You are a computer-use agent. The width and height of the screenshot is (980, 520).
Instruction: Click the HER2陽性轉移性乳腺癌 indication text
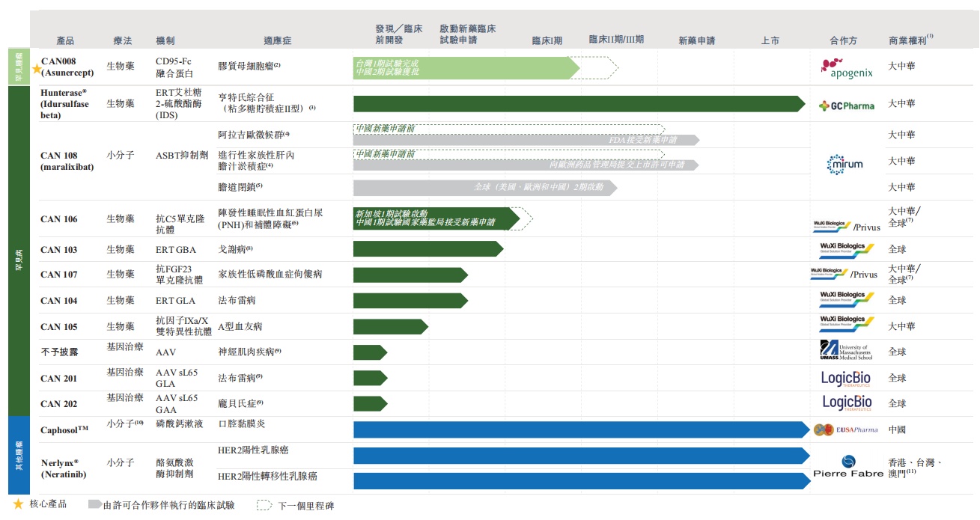pyautogui.click(x=267, y=476)
